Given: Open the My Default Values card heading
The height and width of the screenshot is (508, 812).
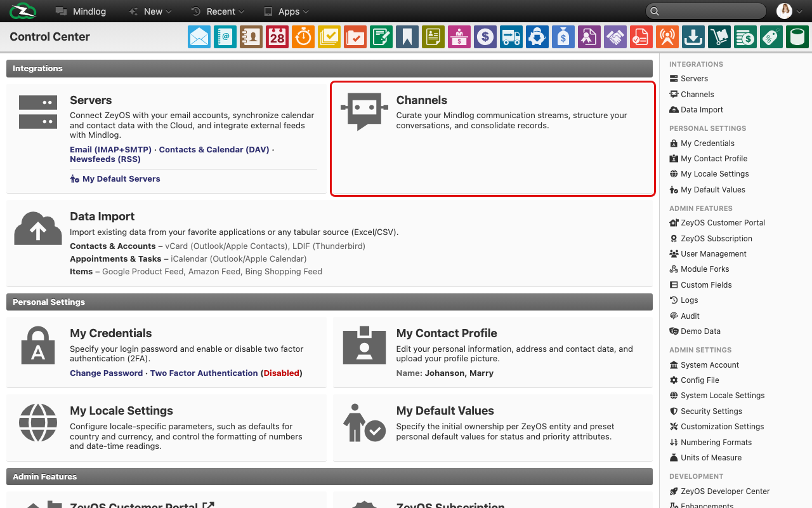Looking at the screenshot, I should [x=445, y=410].
